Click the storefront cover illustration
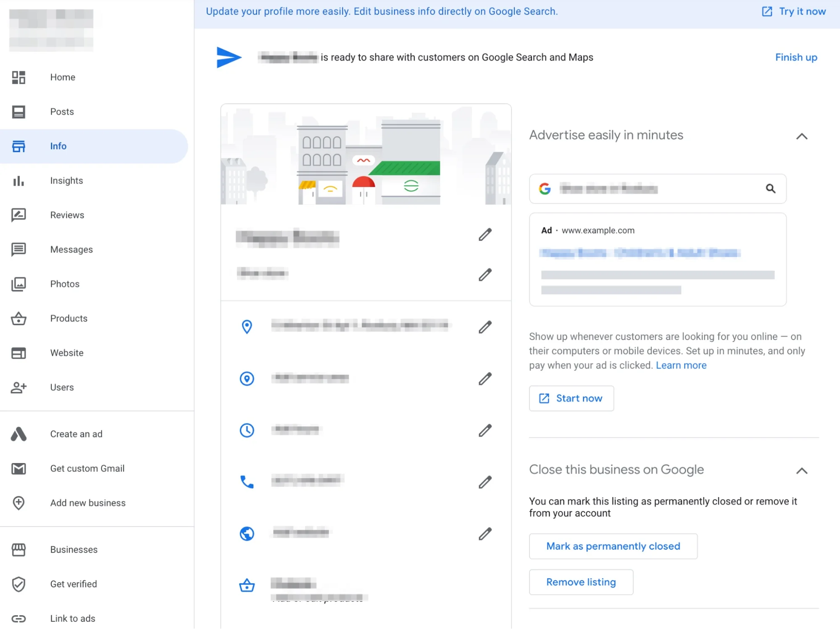Screen dimensions: 840x629 366,155
